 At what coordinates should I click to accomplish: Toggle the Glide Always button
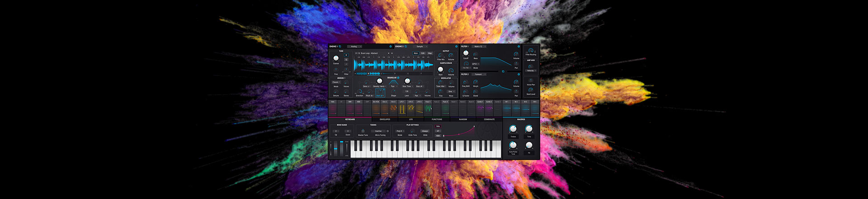425,131
